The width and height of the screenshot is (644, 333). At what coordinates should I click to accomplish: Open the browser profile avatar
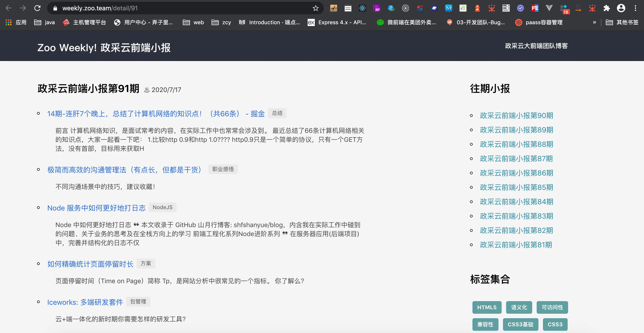pos(621,8)
